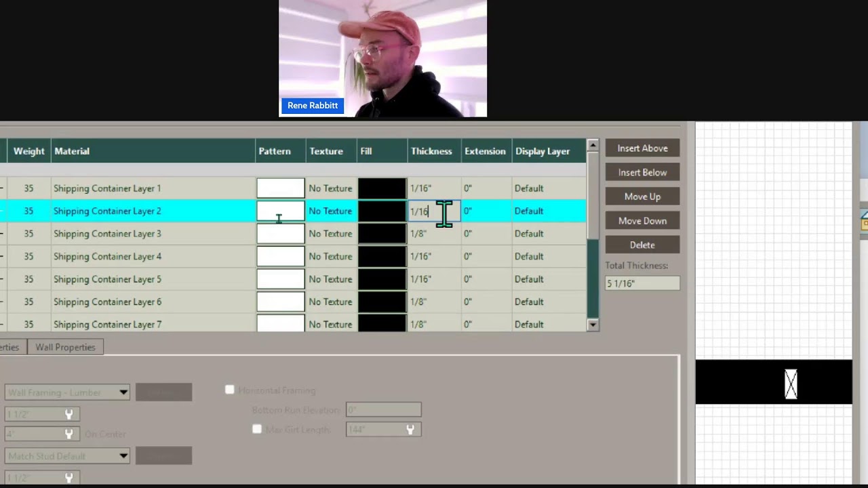This screenshot has height=488, width=868.
Task: Toggle the Max Girt Length checkbox
Action: [x=256, y=429]
